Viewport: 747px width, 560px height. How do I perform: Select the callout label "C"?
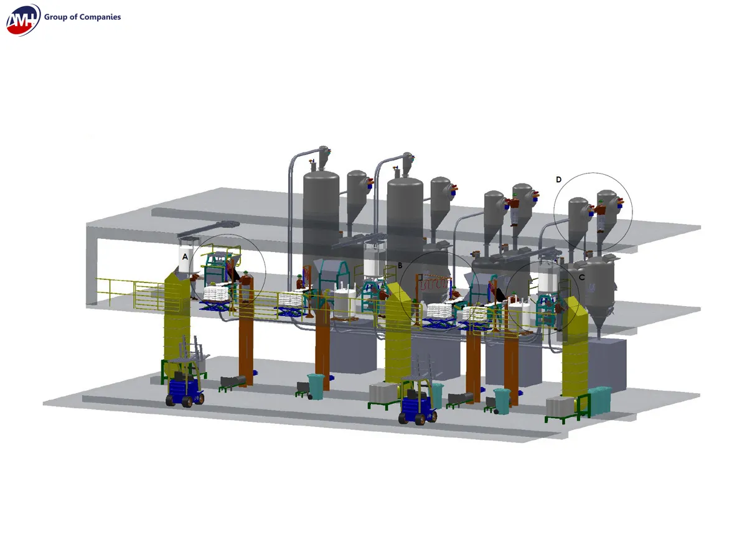coord(581,278)
